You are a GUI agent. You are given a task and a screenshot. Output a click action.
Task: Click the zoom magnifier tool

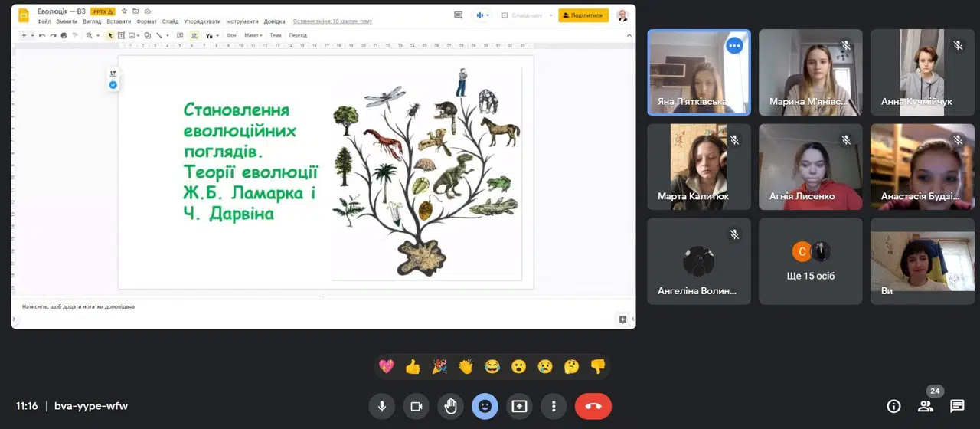point(90,35)
